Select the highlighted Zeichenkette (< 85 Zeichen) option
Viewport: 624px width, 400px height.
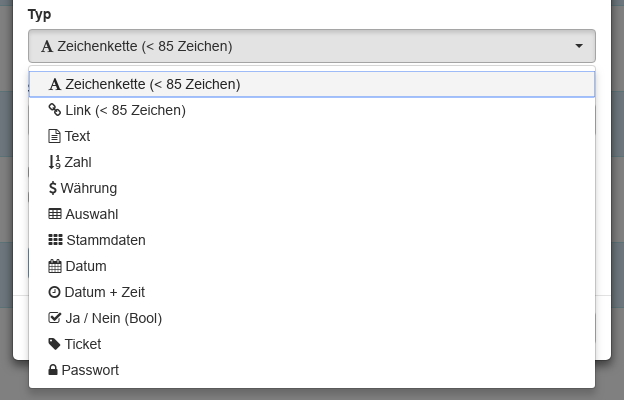point(152,84)
